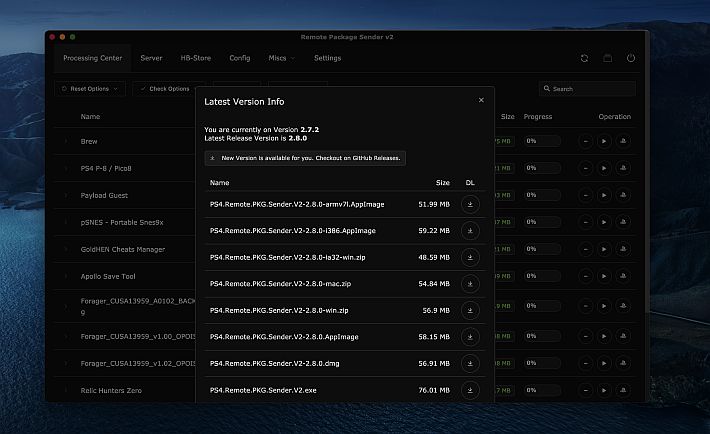Open the Check Options dropdown
The width and height of the screenshot is (710, 434).
coord(168,89)
